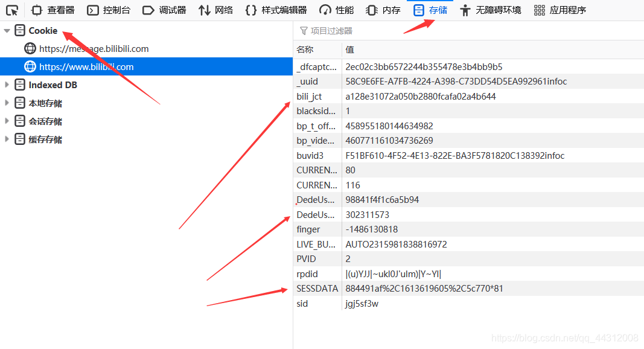Screen dimensions: 644x349
Task: Open the 查看器 inspector tab
Action: (53, 10)
